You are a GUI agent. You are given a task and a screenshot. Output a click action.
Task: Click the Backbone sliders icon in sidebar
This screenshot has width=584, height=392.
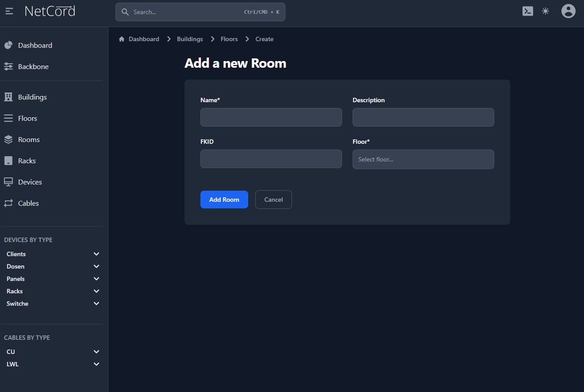click(x=8, y=66)
